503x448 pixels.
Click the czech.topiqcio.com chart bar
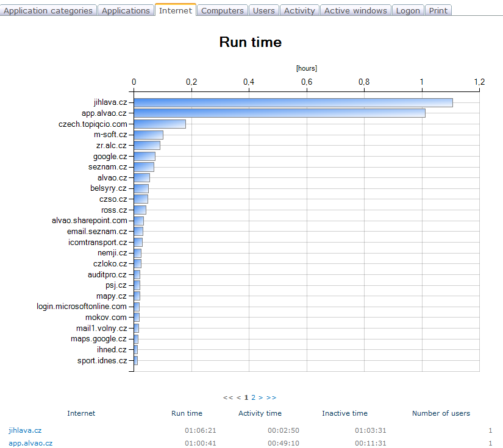(x=160, y=124)
